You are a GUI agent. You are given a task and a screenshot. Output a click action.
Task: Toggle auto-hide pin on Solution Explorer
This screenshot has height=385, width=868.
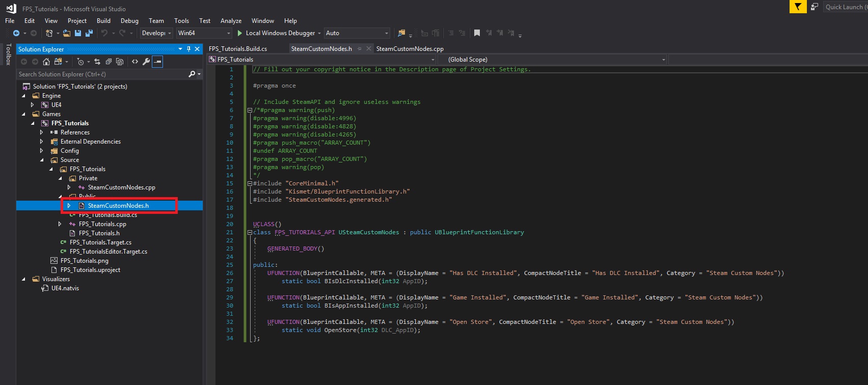click(188, 49)
